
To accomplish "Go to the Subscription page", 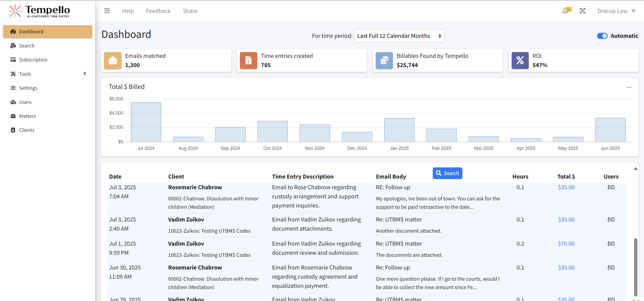I will pos(33,60).
